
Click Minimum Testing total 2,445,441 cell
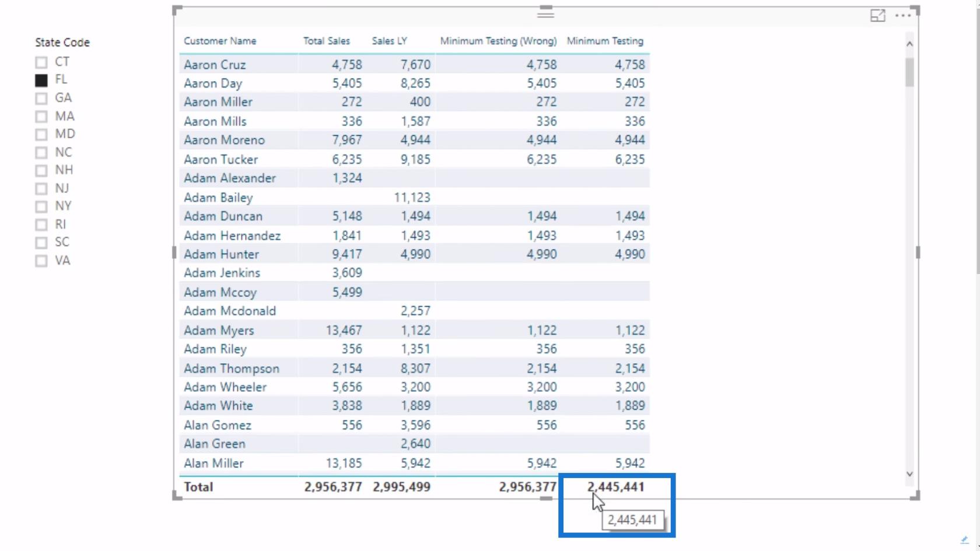[615, 487]
